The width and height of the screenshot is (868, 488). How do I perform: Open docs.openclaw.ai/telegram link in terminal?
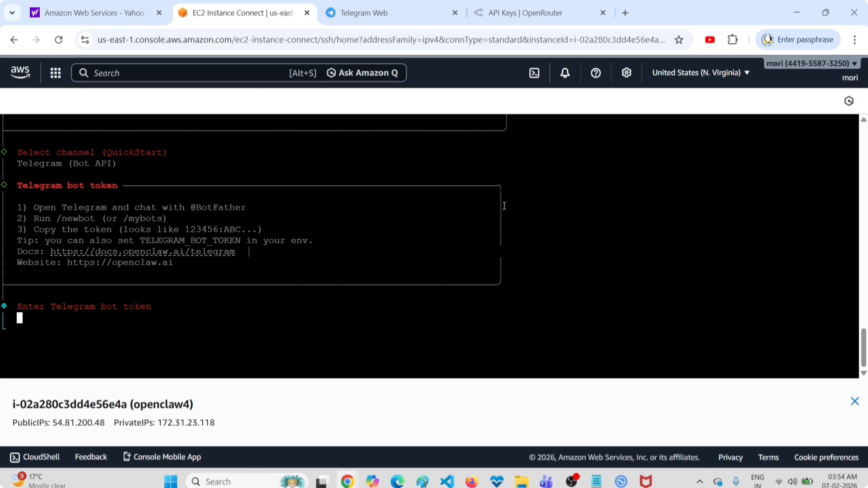[142, 252]
